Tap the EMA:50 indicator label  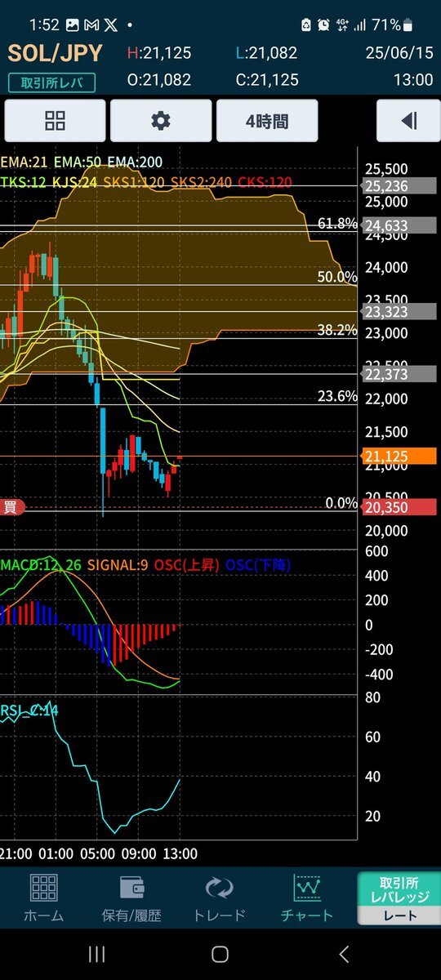(78, 163)
